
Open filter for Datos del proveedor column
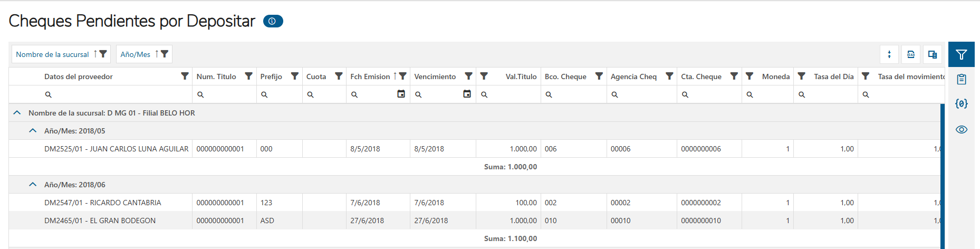click(185, 76)
